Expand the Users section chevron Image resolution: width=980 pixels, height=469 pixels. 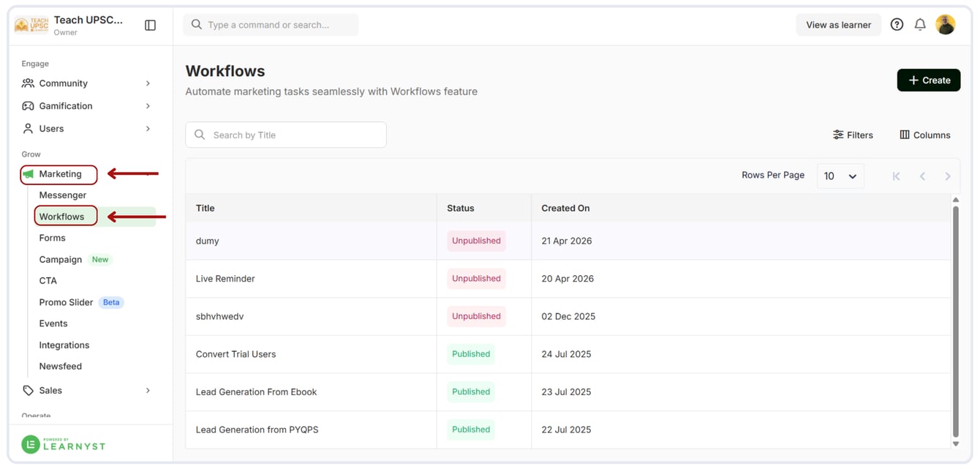148,129
